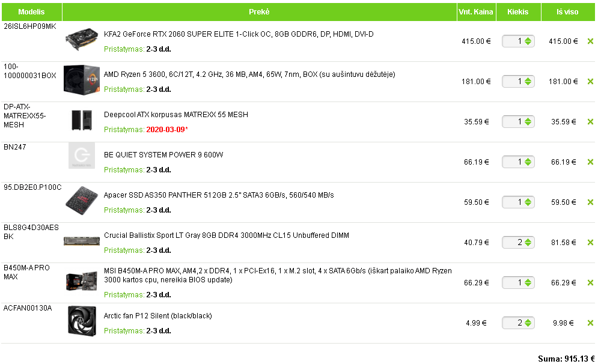601x364 pixels.
Task: View the MSI B450M-A motherboard thumbnail
Action: pyautogui.click(x=81, y=281)
